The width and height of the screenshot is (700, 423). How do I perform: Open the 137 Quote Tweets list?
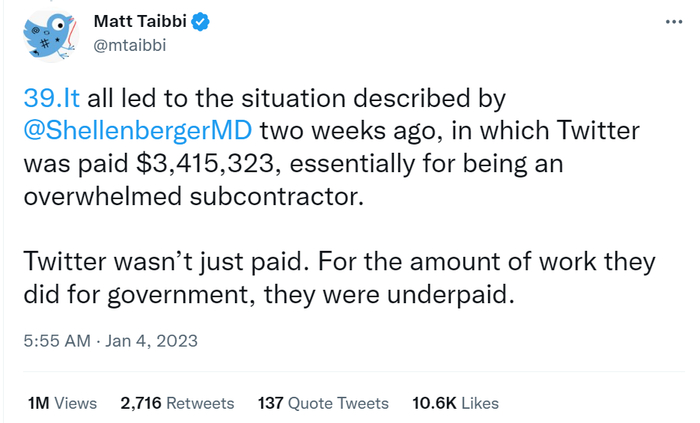pos(323,403)
